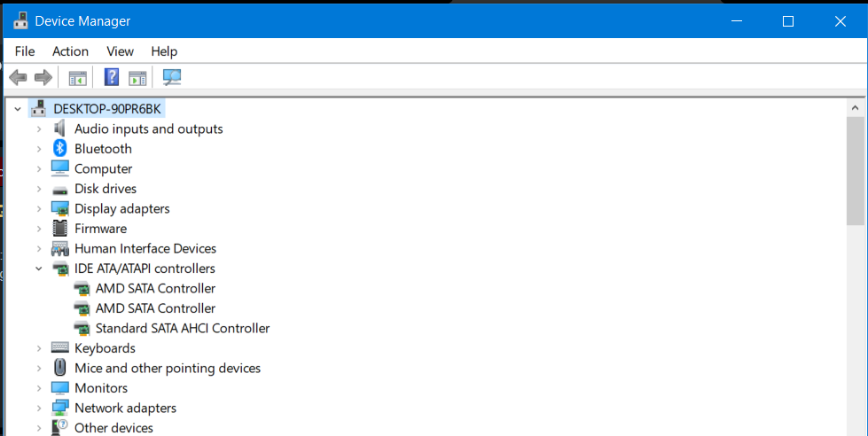
Task: Open the Action menu
Action: click(x=70, y=51)
